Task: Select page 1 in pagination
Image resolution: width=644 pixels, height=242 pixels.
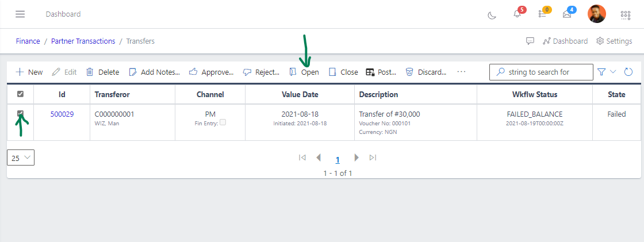Action: click(x=338, y=160)
